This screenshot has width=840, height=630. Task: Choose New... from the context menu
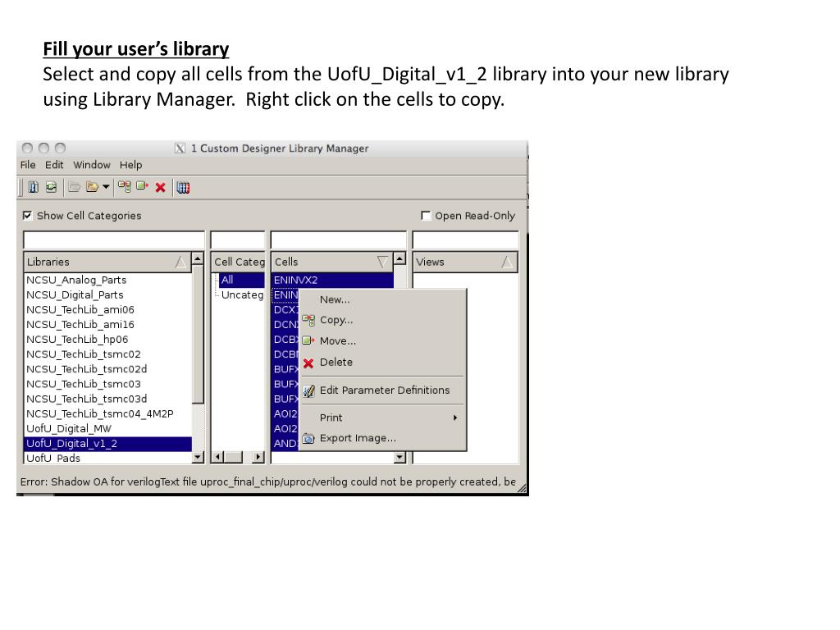[x=382, y=299]
